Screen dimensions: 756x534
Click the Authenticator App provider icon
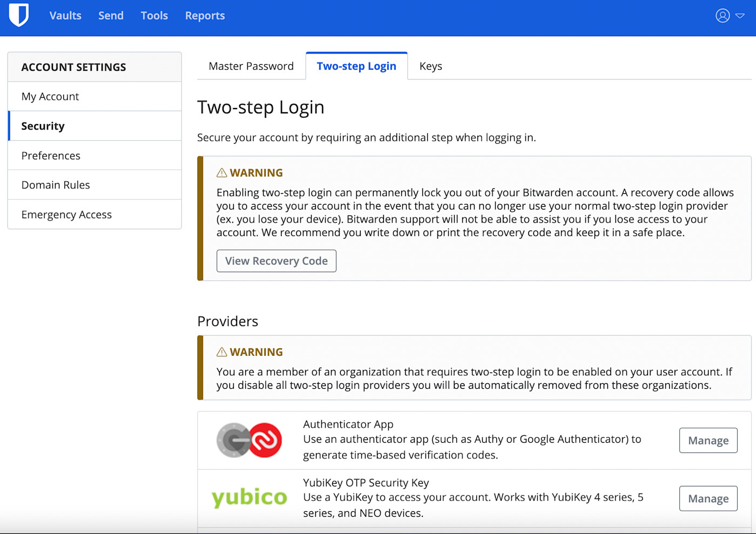coord(249,440)
